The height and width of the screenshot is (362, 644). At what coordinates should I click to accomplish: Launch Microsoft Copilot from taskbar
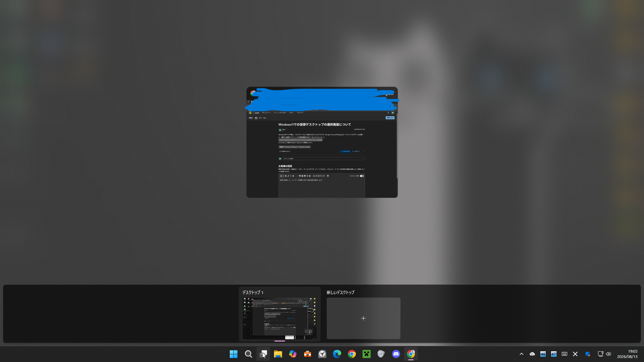292,354
